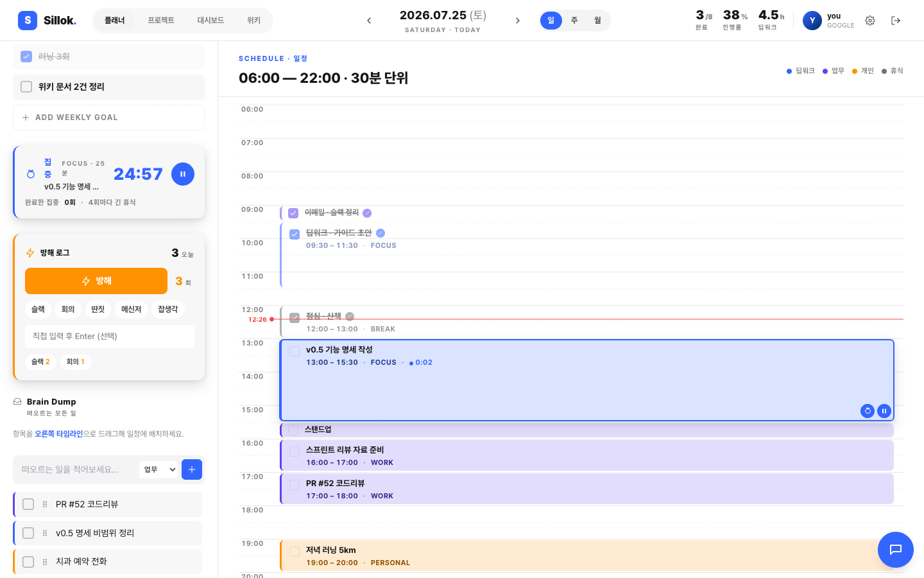Click the focus timer tomato icon

(31, 174)
